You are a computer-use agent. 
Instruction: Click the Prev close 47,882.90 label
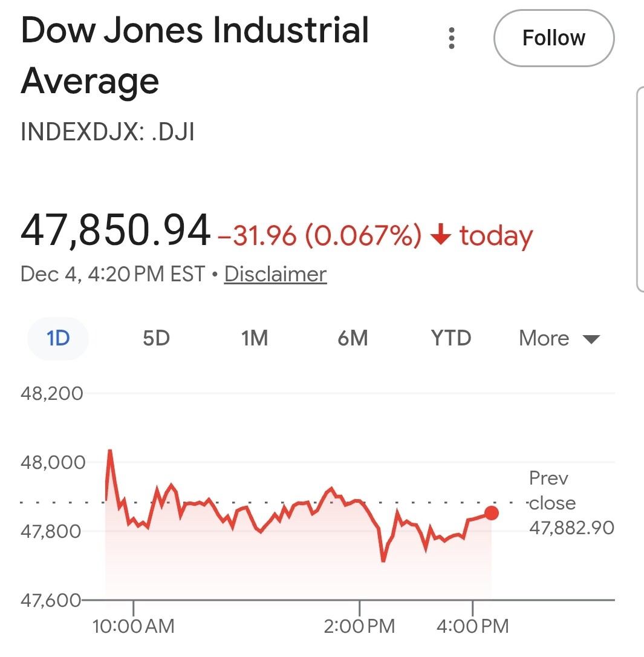(x=570, y=503)
